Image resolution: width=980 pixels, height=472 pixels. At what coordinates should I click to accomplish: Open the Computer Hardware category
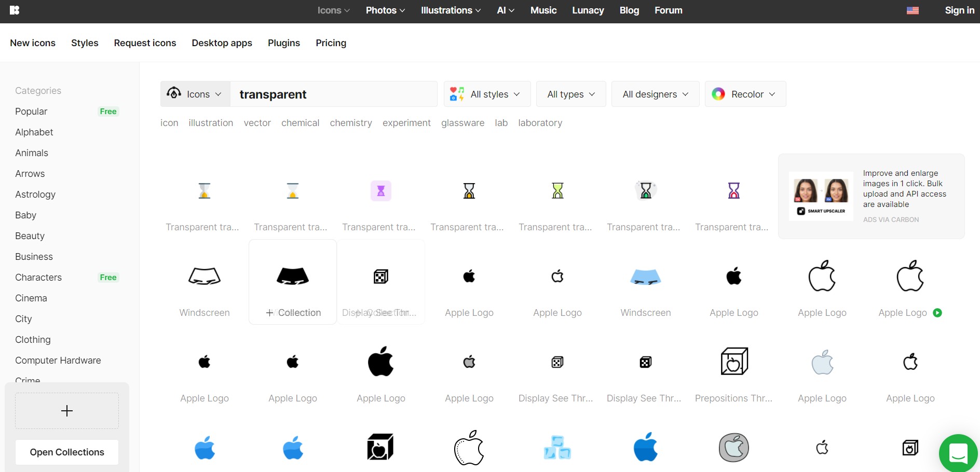(58, 360)
